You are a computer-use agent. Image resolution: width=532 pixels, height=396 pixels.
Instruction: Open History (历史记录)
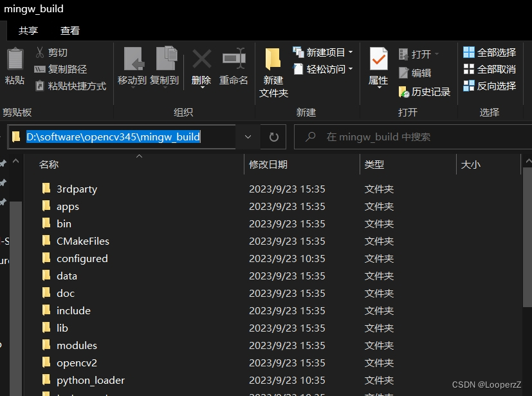424,91
